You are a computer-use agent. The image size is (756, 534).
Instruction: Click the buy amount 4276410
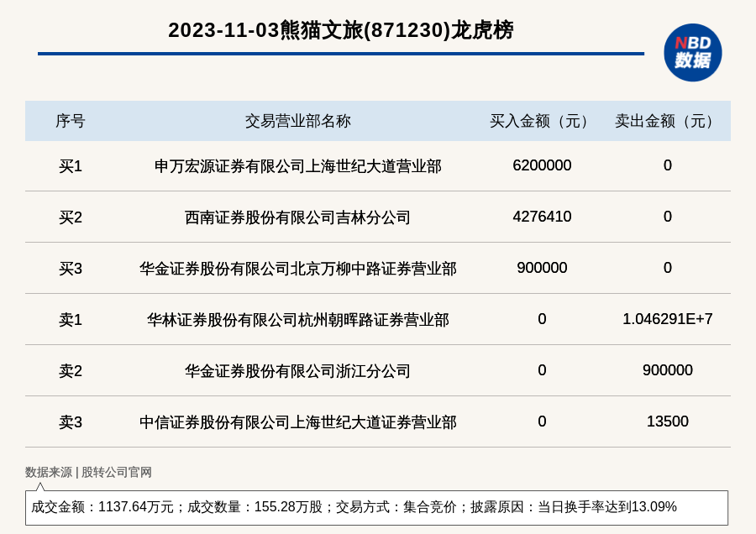(542, 217)
